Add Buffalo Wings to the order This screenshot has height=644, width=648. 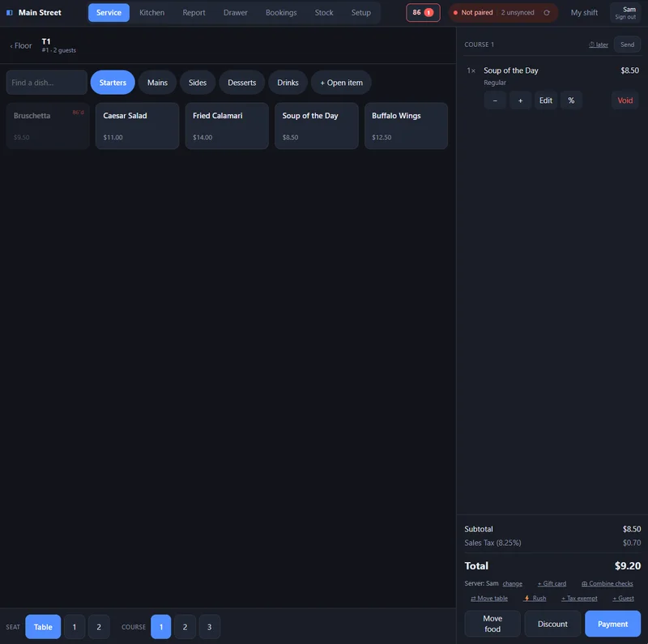point(406,126)
